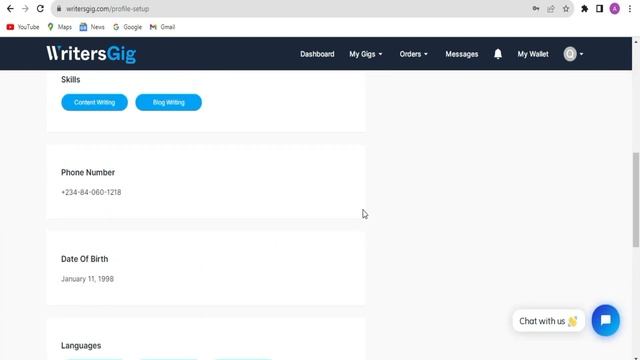Viewport: 640px width, 360px height.
Task: Open Messages from the navbar
Action: pyautogui.click(x=462, y=54)
